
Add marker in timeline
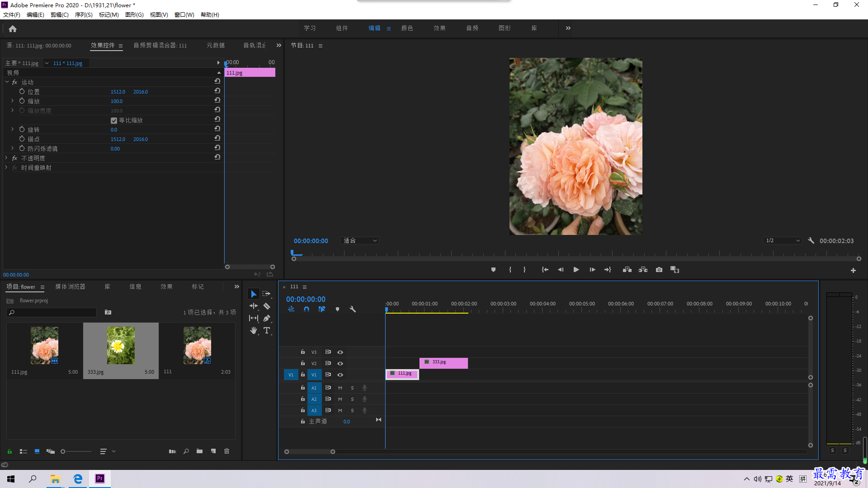[337, 310]
